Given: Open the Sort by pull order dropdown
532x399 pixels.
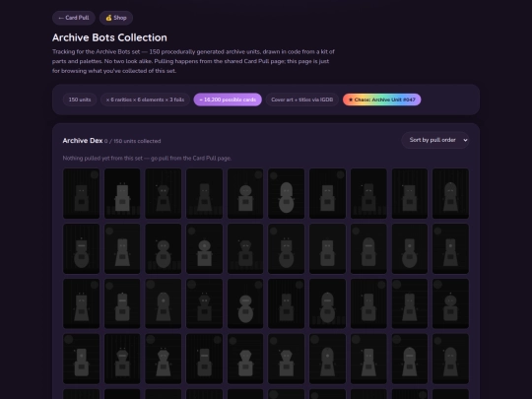Looking at the screenshot, I should [x=435, y=140].
